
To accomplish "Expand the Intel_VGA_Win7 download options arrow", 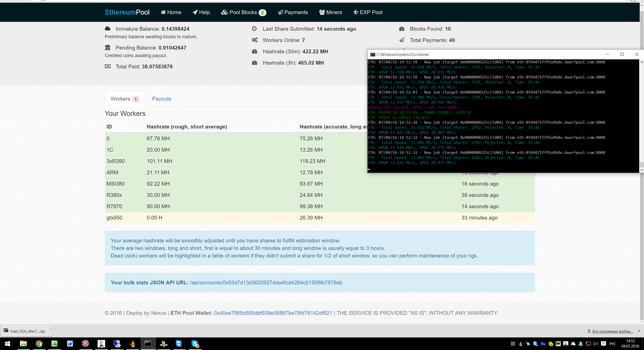I will pyautogui.click(x=51, y=329).
